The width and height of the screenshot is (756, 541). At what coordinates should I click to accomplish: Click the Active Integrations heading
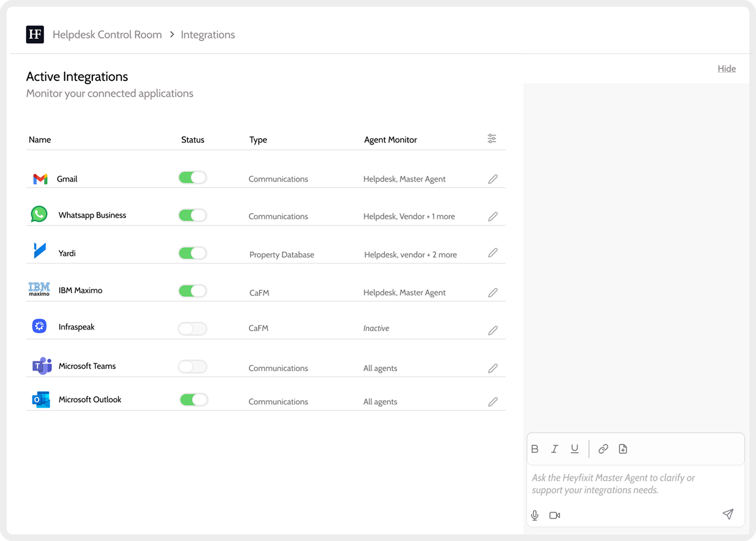[77, 76]
